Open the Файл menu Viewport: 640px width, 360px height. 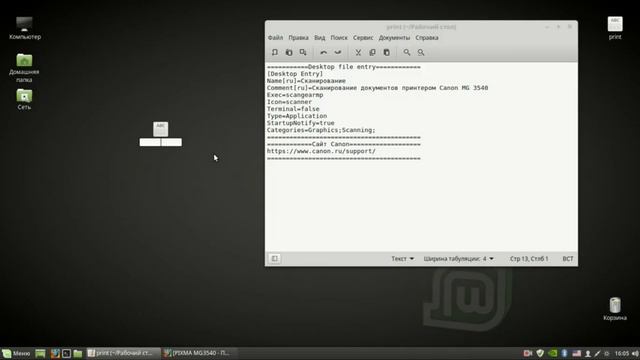click(276, 38)
